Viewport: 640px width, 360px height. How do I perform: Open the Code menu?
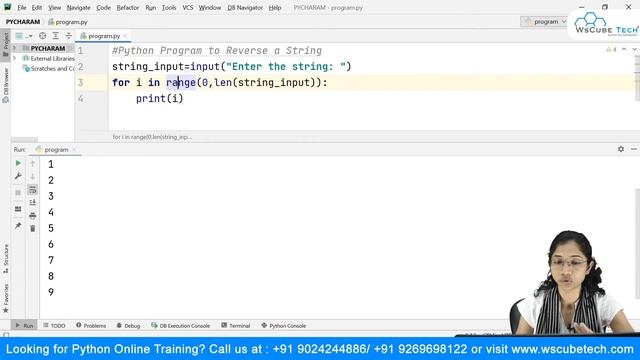103,7
